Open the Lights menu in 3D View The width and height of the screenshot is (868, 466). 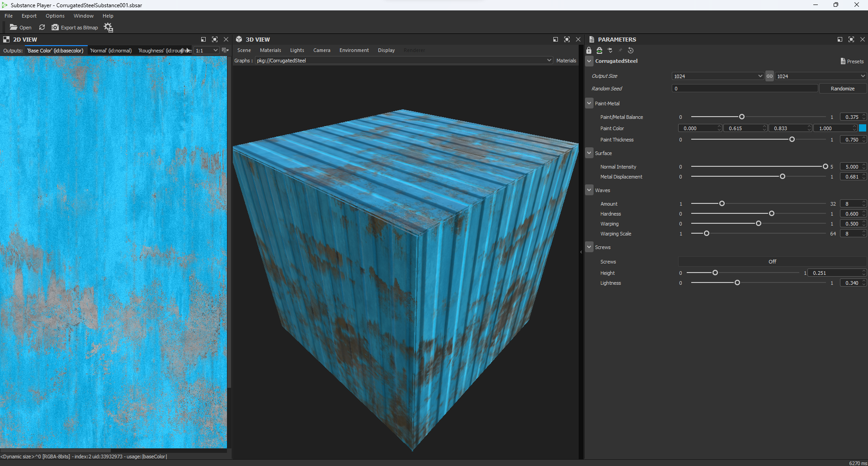[297, 50]
